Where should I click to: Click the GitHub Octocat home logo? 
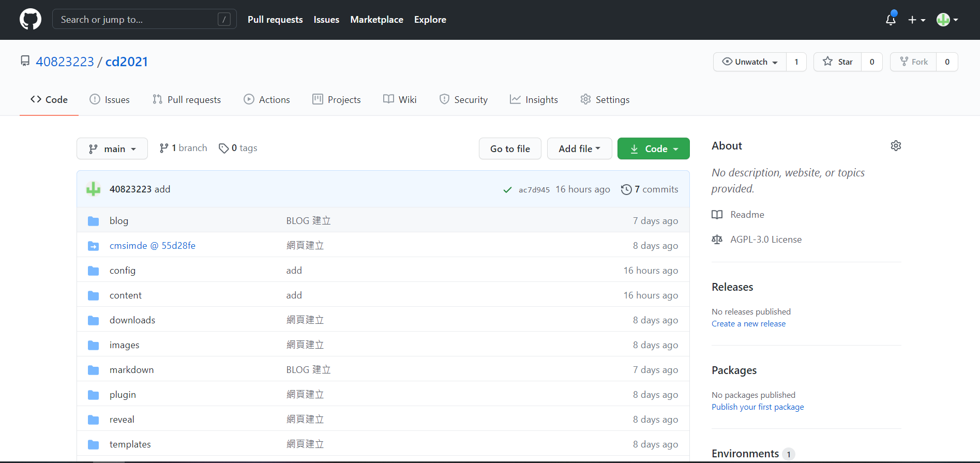point(31,20)
